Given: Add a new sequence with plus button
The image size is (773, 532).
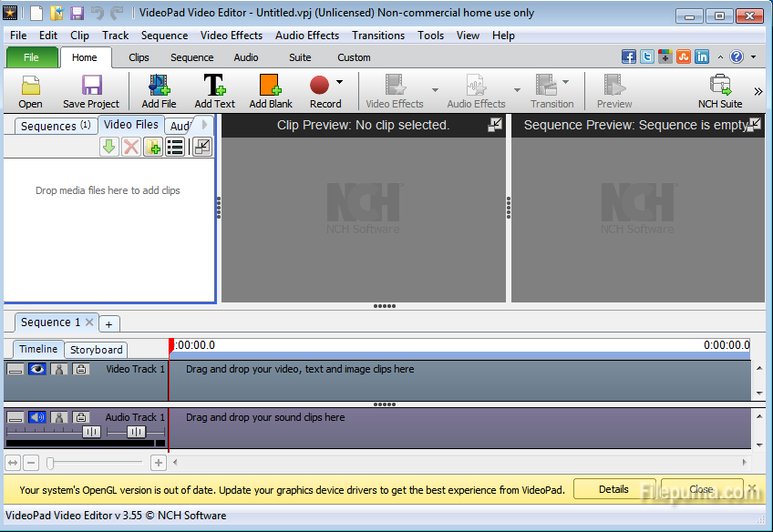Looking at the screenshot, I should (x=108, y=324).
